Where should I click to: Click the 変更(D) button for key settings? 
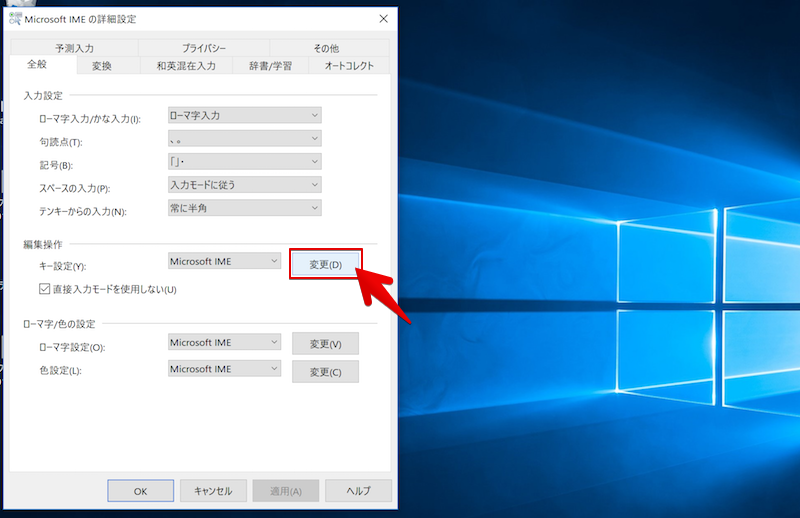coord(325,265)
